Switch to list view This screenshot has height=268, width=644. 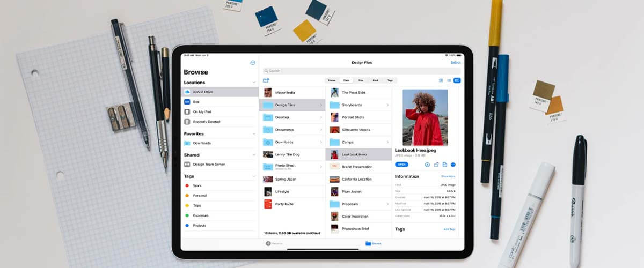(449, 80)
